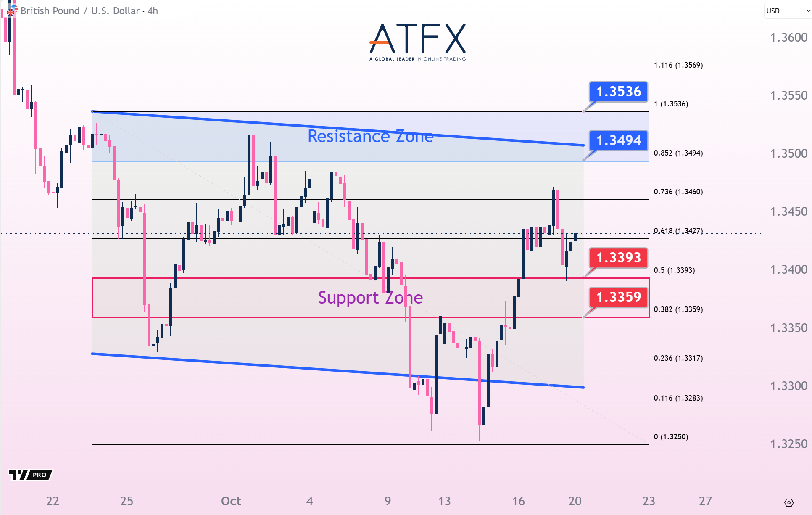Click the 0 (1.3250) Fibonacci level label
The height and width of the screenshot is (515, 812).
[x=671, y=437]
